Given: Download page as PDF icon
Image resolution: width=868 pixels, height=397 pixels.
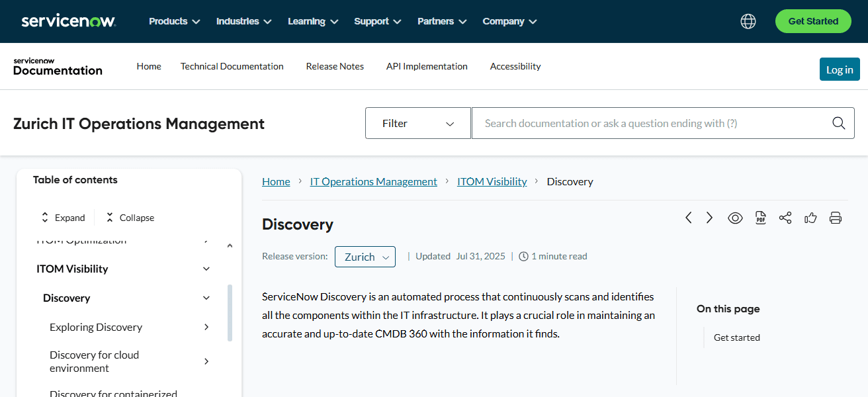Looking at the screenshot, I should pos(760,218).
